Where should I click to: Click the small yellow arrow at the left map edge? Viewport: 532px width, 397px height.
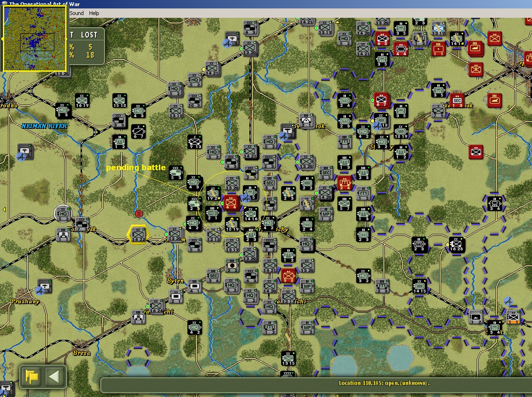click(x=4, y=210)
